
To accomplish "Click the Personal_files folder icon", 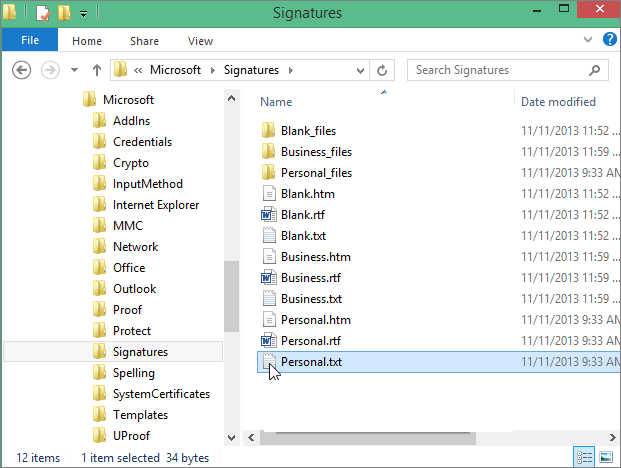I will coord(269,172).
